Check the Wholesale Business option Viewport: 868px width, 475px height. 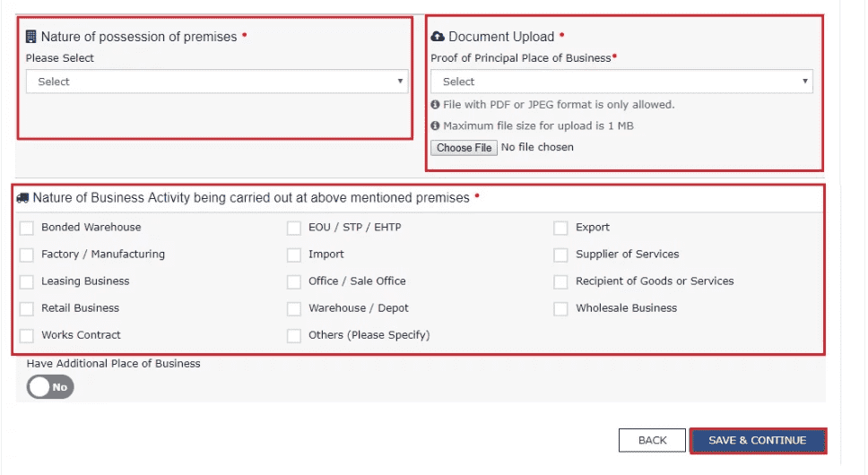pos(560,308)
